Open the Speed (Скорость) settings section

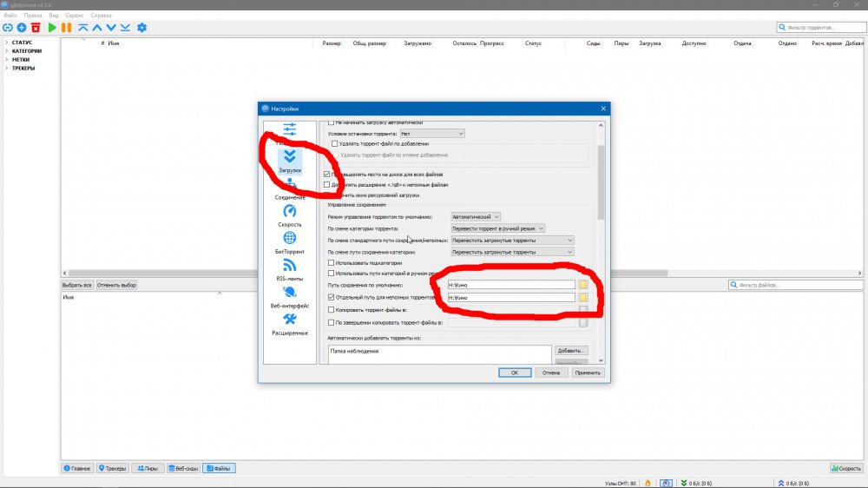pyautogui.click(x=290, y=215)
